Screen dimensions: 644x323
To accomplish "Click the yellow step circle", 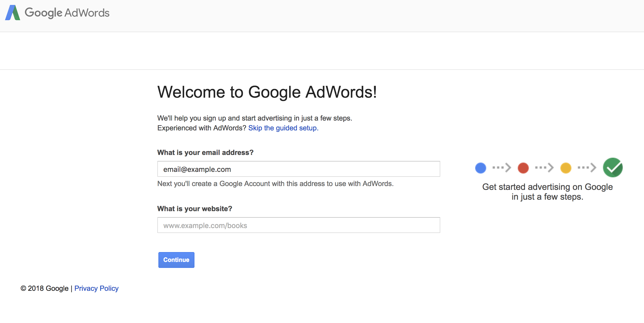I will tap(566, 168).
